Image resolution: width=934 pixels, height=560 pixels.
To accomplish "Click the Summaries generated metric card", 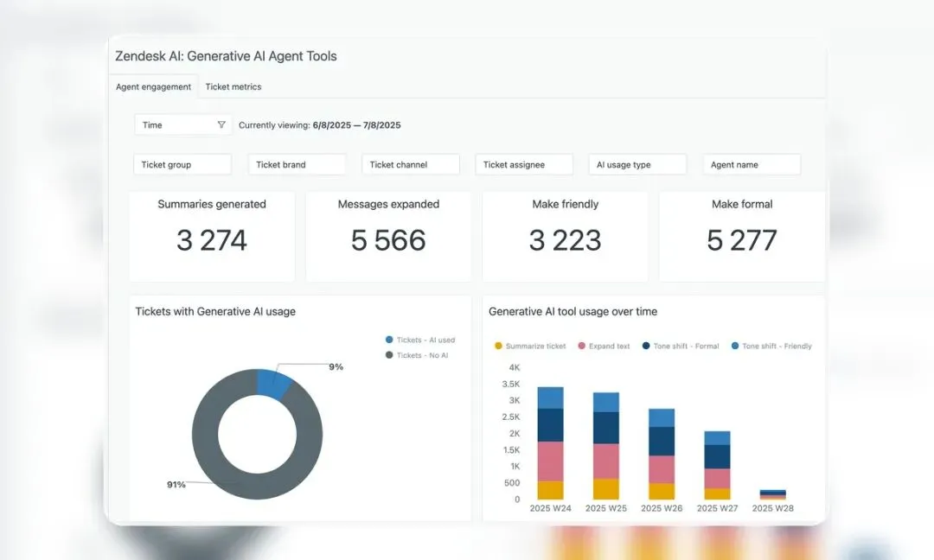I will [x=212, y=236].
